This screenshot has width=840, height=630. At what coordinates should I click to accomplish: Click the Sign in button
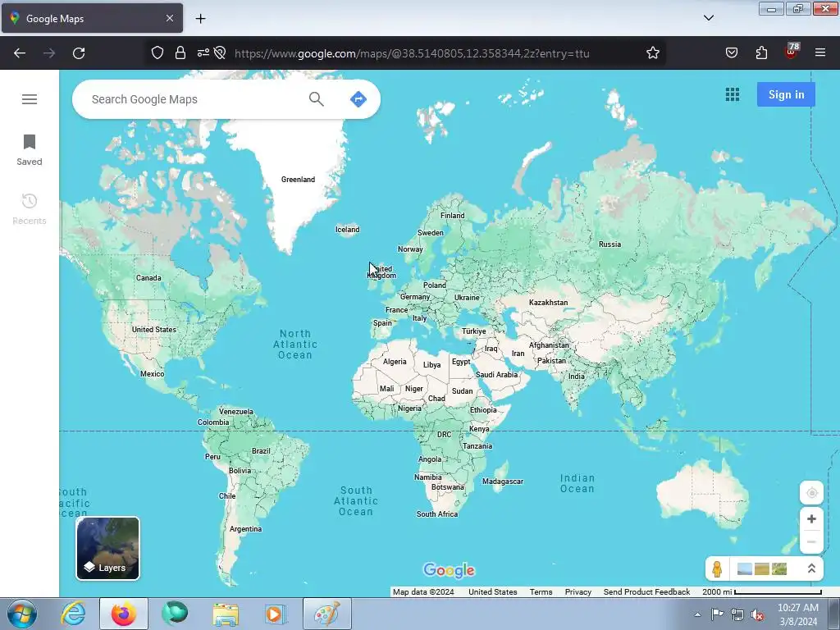(786, 95)
